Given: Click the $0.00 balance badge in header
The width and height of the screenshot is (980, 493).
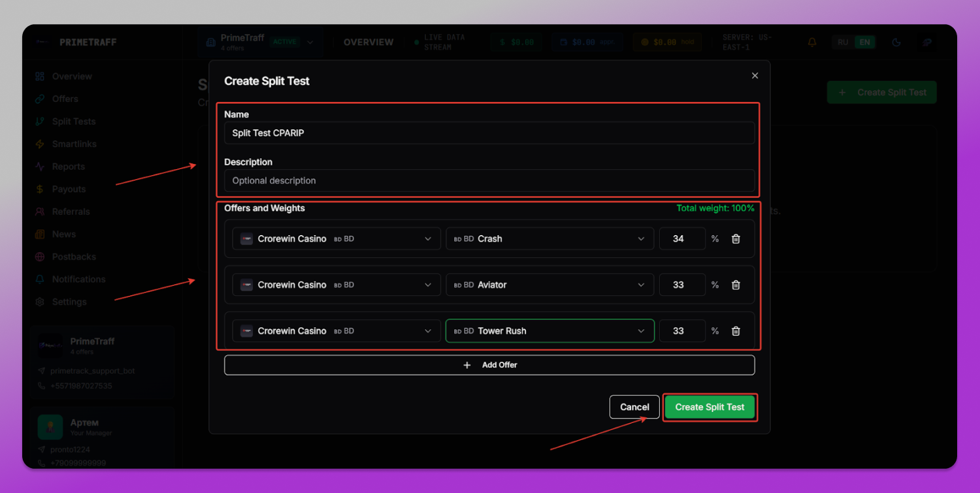Looking at the screenshot, I should coord(517,42).
